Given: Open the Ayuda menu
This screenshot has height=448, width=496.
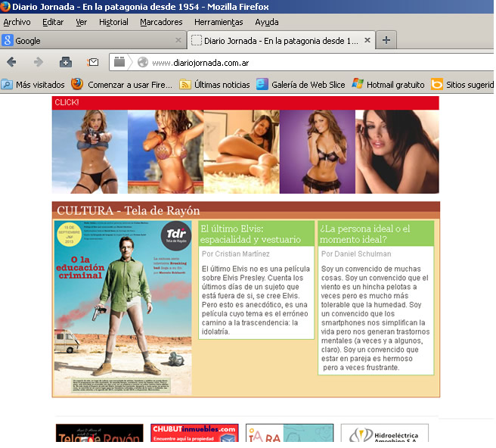Looking at the screenshot, I should (x=267, y=22).
